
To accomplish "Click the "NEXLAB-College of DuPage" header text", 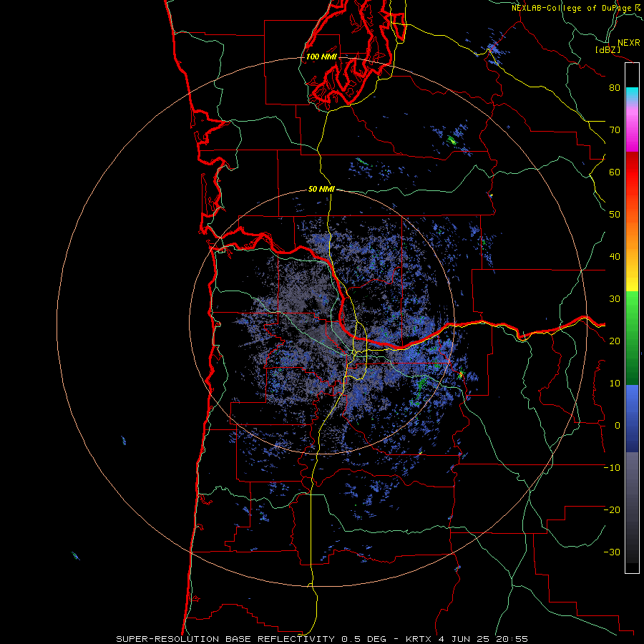I will pos(572,8).
